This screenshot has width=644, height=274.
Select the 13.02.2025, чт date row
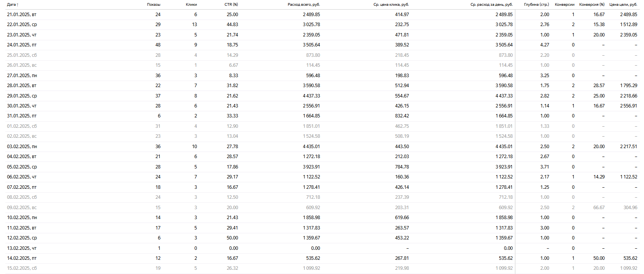tap(22, 248)
